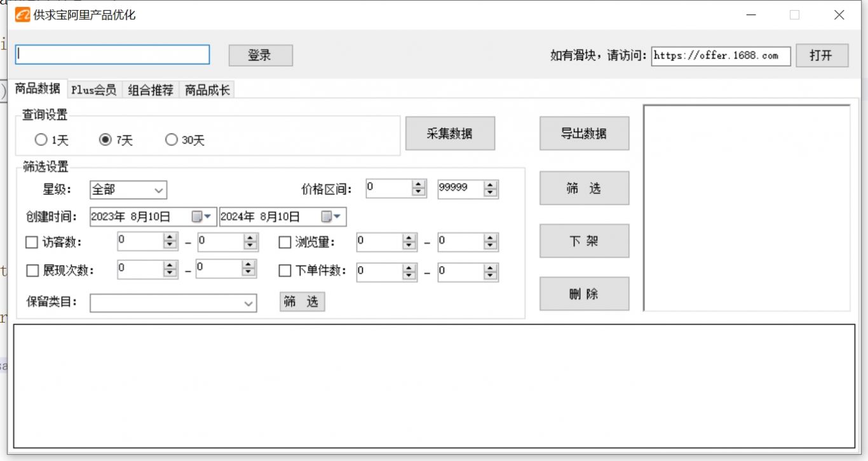The height and width of the screenshot is (461, 868).
Task: Close the 供求宝阿里产品优化 window
Action: point(839,15)
